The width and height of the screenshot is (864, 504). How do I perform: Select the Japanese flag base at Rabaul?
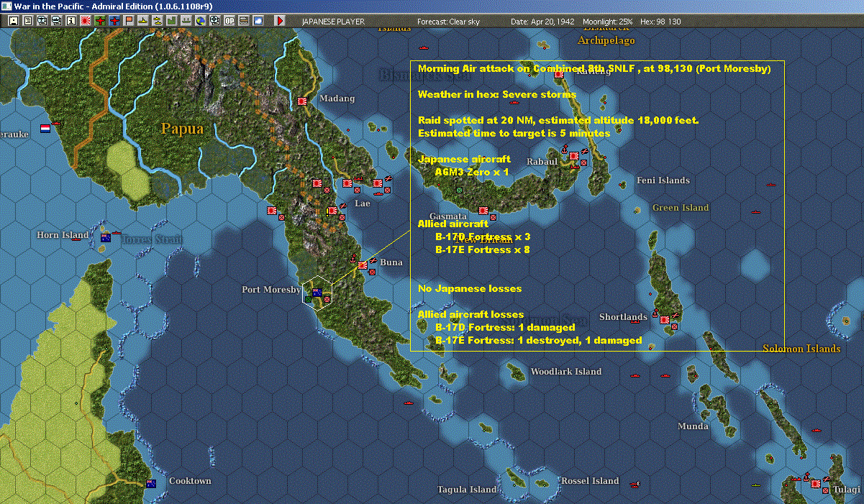click(x=574, y=156)
